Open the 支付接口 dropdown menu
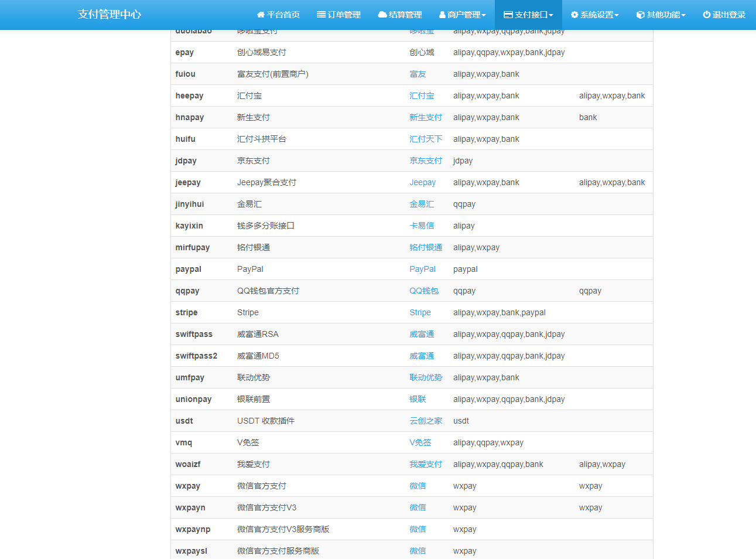 tap(528, 15)
